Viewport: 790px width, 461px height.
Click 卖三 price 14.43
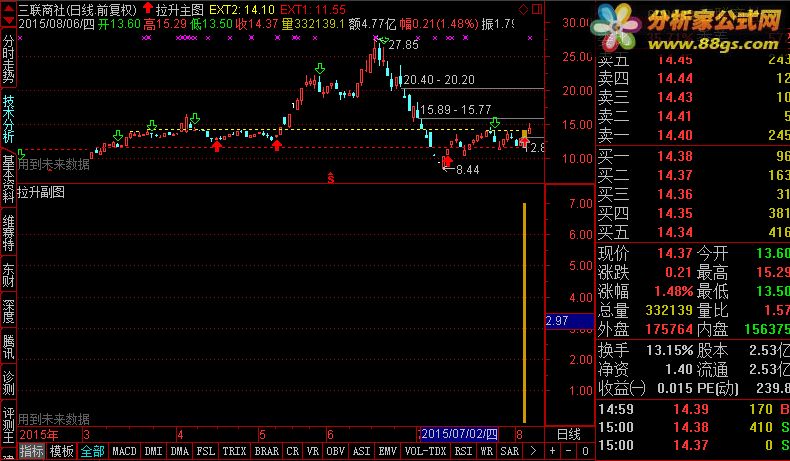(675, 97)
